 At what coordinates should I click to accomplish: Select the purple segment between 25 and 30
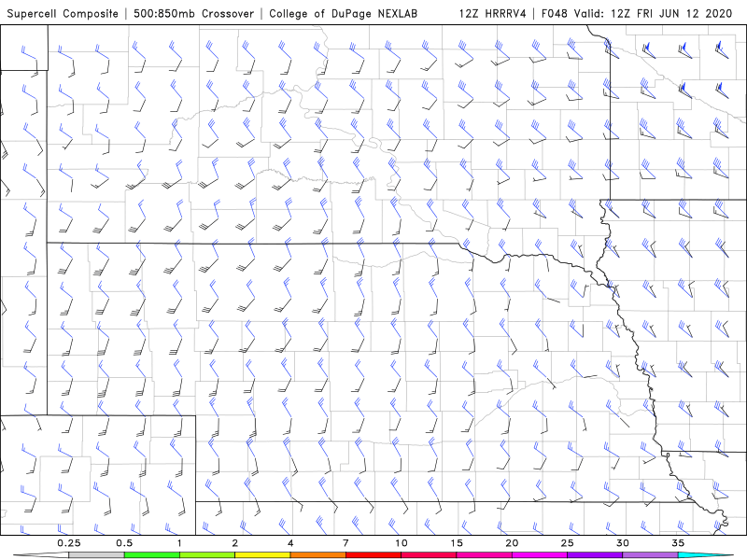pyautogui.click(x=595, y=555)
